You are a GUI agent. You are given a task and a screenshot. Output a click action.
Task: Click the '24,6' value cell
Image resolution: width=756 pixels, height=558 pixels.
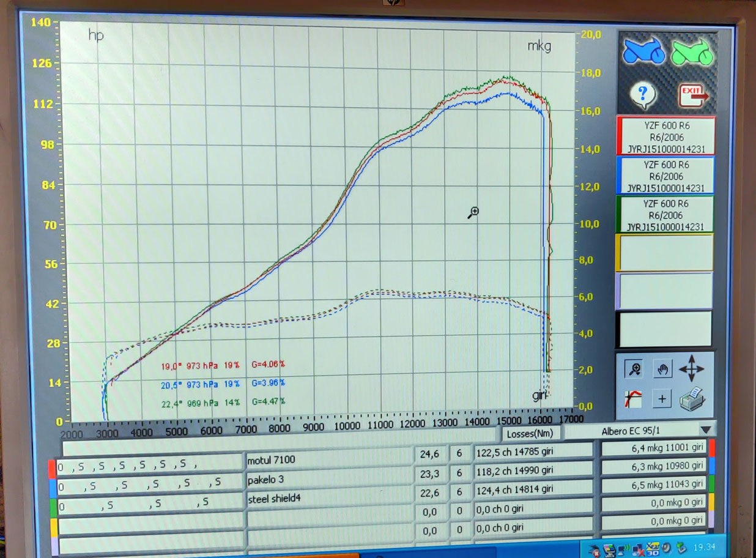click(x=430, y=455)
